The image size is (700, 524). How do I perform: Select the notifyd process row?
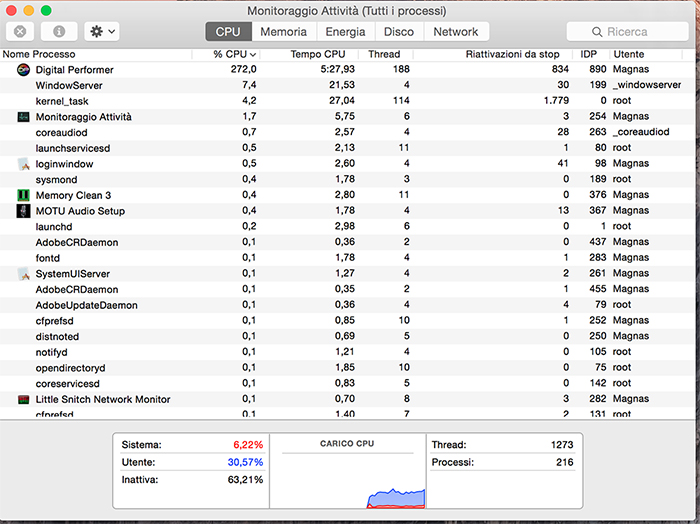347,352
